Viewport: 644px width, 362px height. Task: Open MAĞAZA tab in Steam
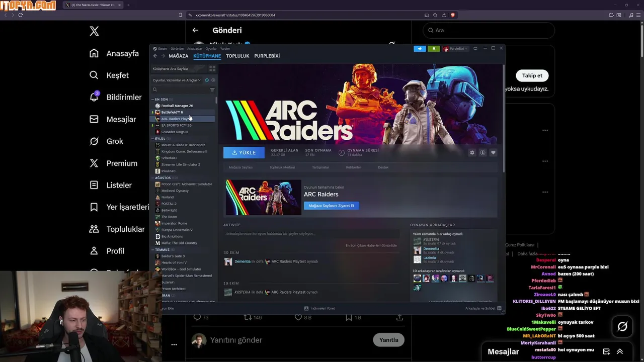pyautogui.click(x=179, y=56)
